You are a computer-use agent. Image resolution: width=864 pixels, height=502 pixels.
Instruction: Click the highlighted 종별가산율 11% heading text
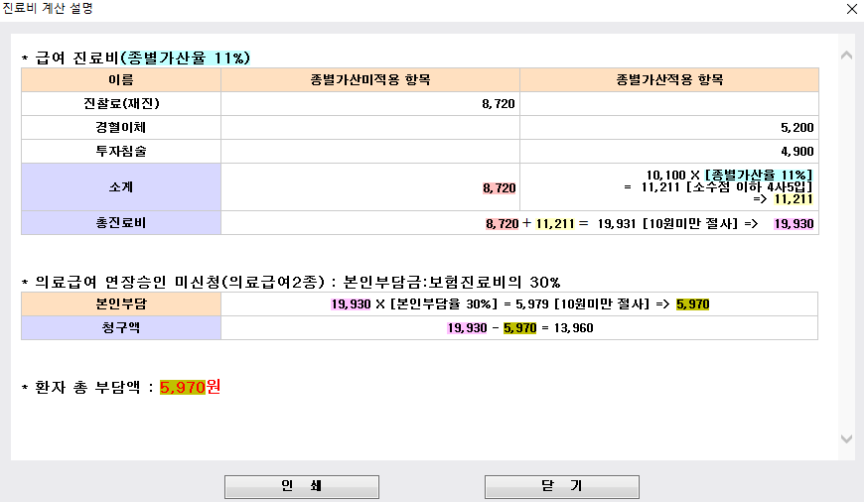[185, 58]
